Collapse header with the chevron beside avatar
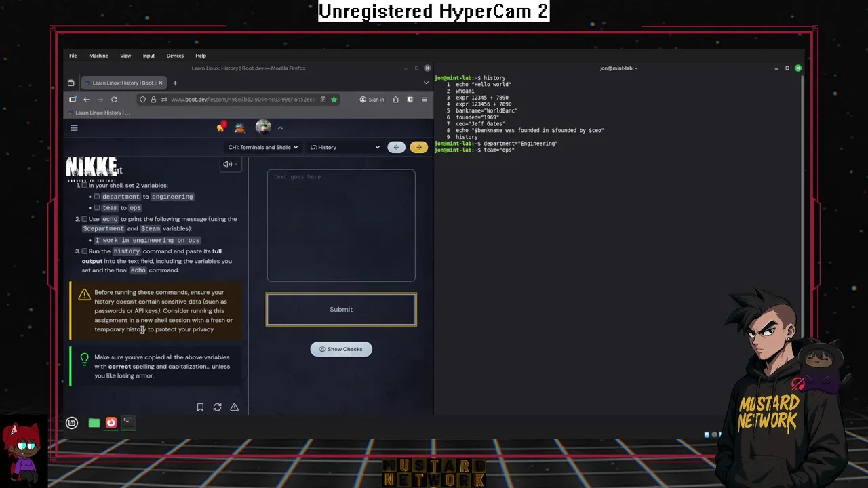The width and height of the screenshot is (868, 488). point(280,127)
